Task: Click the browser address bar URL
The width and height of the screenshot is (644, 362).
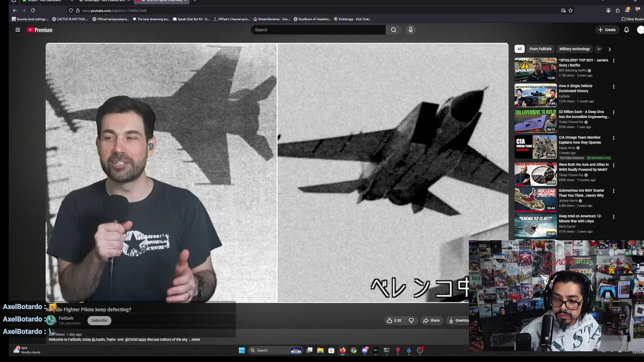Action: coord(114,11)
